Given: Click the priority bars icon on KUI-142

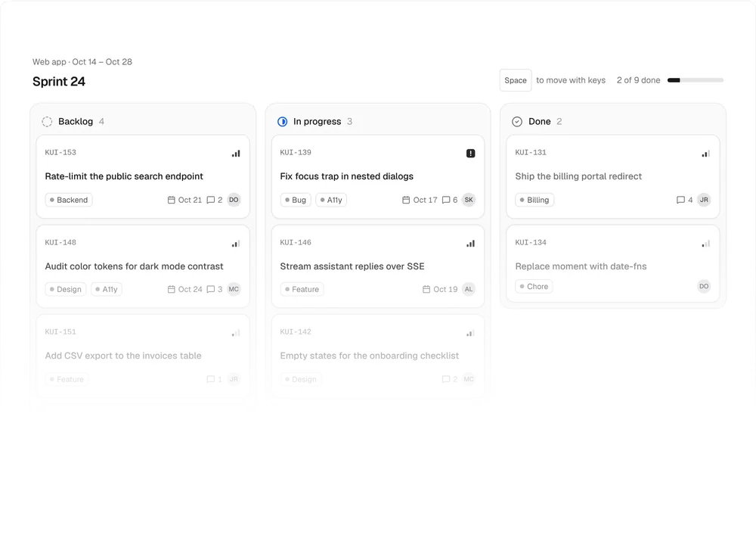Looking at the screenshot, I should [x=470, y=333].
